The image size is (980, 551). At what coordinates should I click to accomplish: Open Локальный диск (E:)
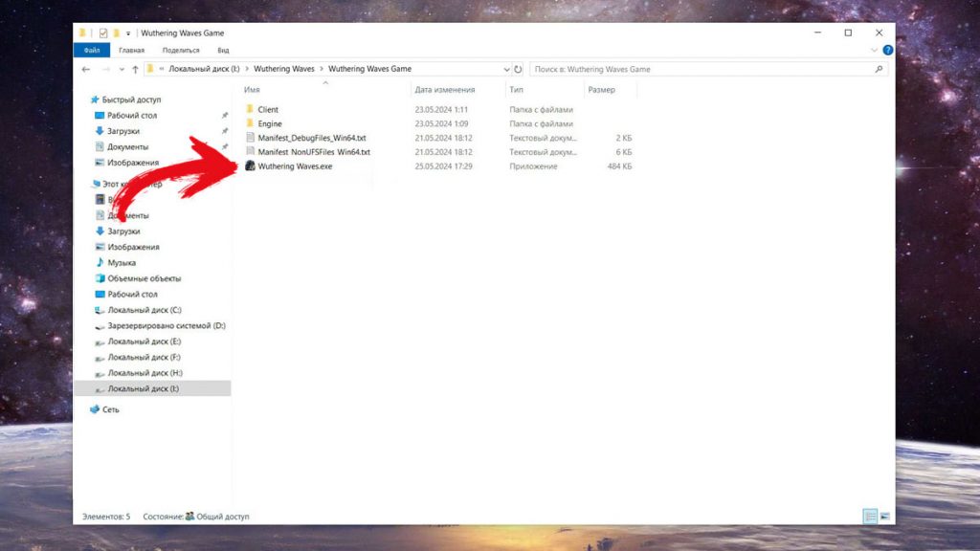[144, 342]
